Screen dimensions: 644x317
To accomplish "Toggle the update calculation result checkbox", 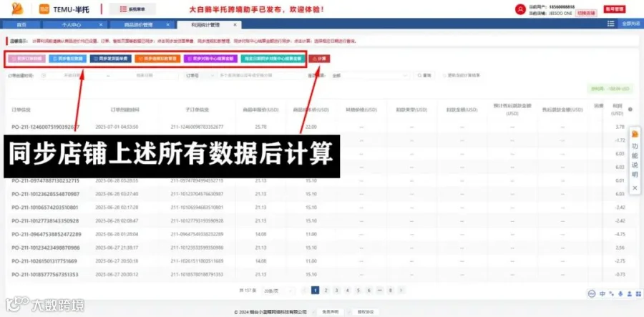I will pos(445,76).
